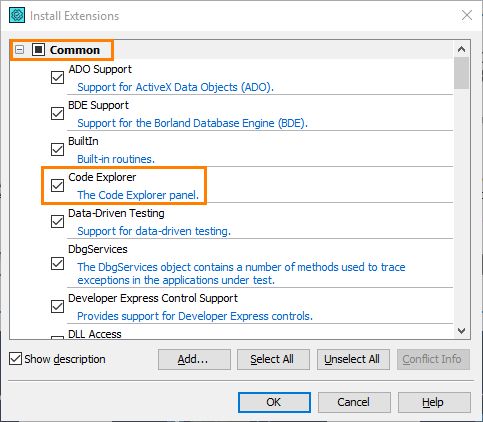Click the TestComplete icon in the title bar
Screen dimensions: 483x422
pos(17,15)
